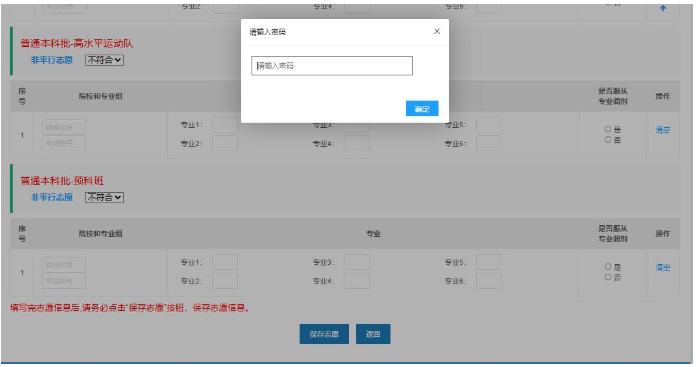Focus 专业组号 field in 预科班 row
696x367 pixels.
(x=64, y=280)
